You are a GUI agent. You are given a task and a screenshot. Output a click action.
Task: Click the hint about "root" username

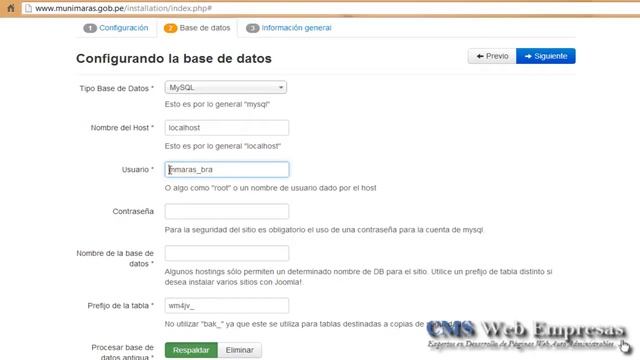coord(271,188)
